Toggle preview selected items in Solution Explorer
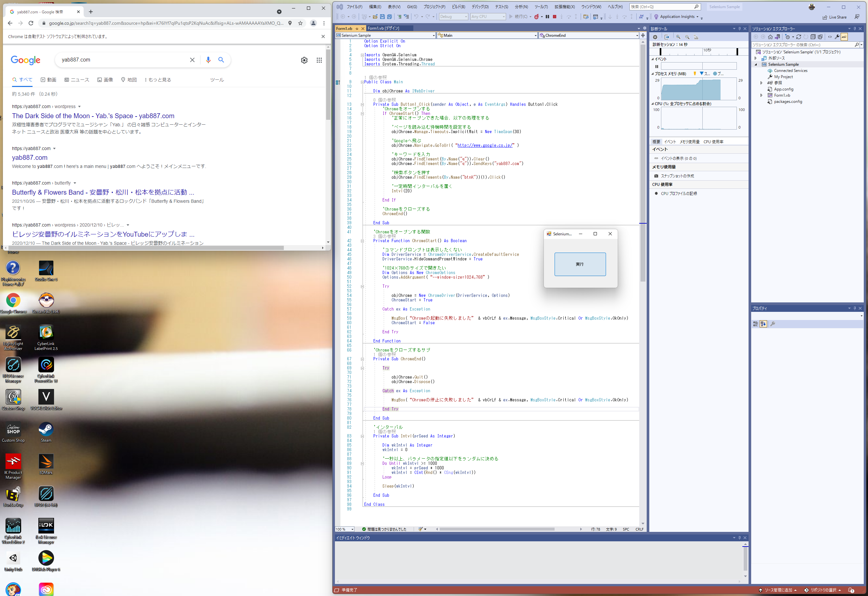 click(x=844, y=37)
